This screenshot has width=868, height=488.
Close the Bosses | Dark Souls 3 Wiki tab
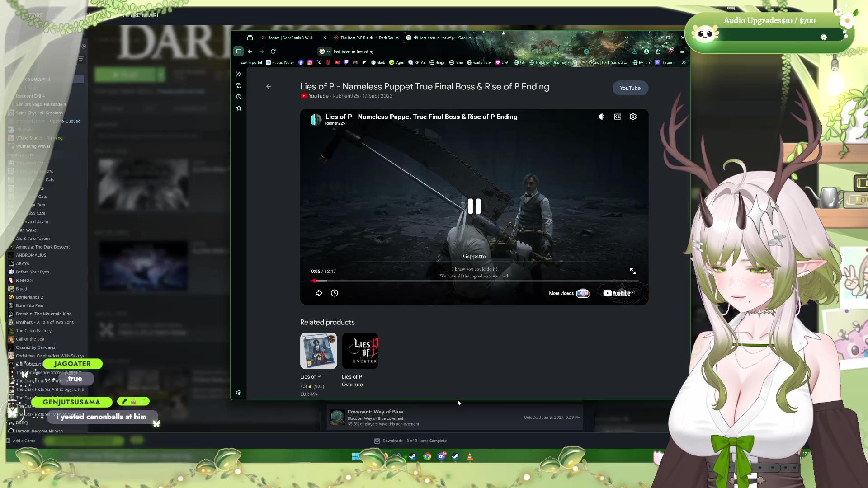pos(325,38)
